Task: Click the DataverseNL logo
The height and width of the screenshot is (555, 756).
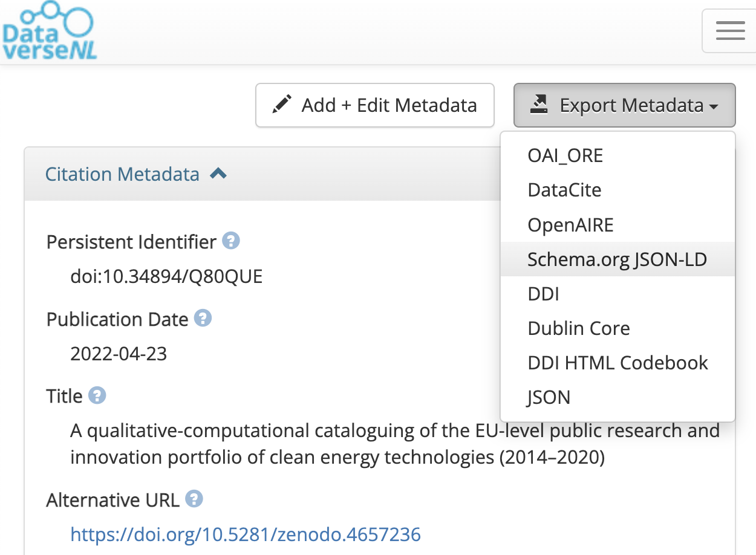Action: (48, 29)
